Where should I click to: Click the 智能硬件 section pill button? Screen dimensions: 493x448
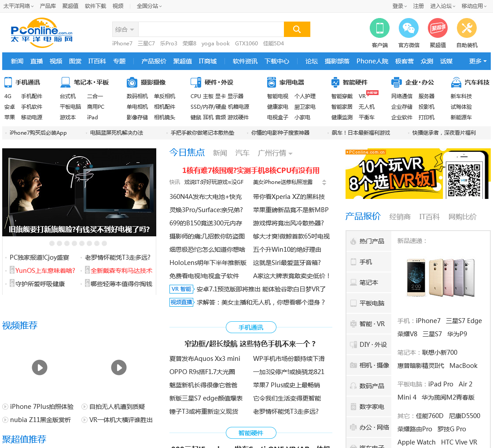(x=251, y=433)
